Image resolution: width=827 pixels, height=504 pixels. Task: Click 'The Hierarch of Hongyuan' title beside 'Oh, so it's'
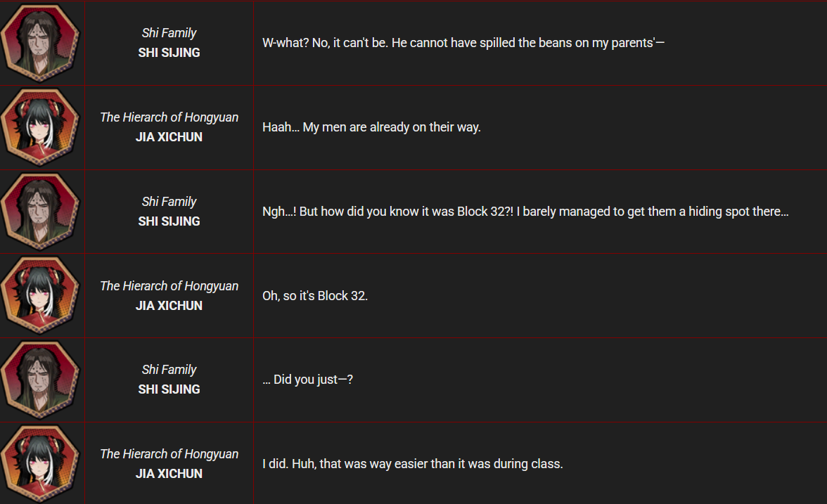(169, 286)
